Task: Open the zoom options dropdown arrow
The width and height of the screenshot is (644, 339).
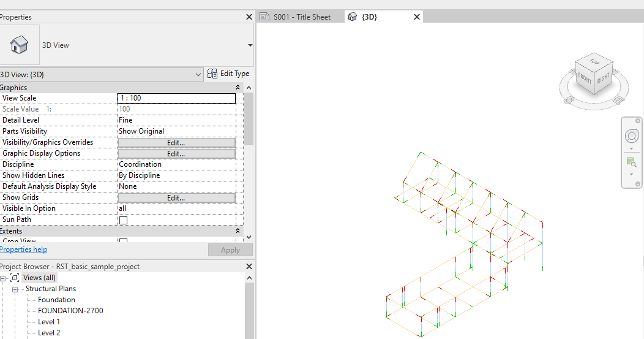Action: (631, 175)
